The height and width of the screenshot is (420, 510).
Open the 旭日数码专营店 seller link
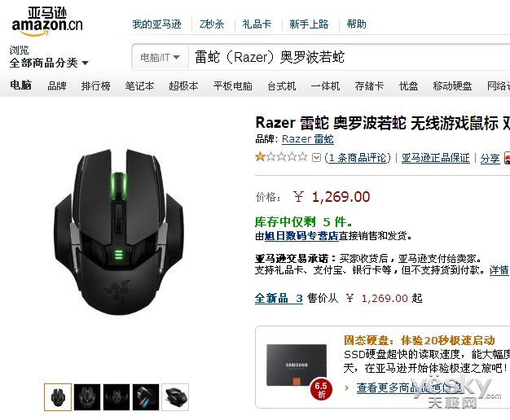(301, 236)
